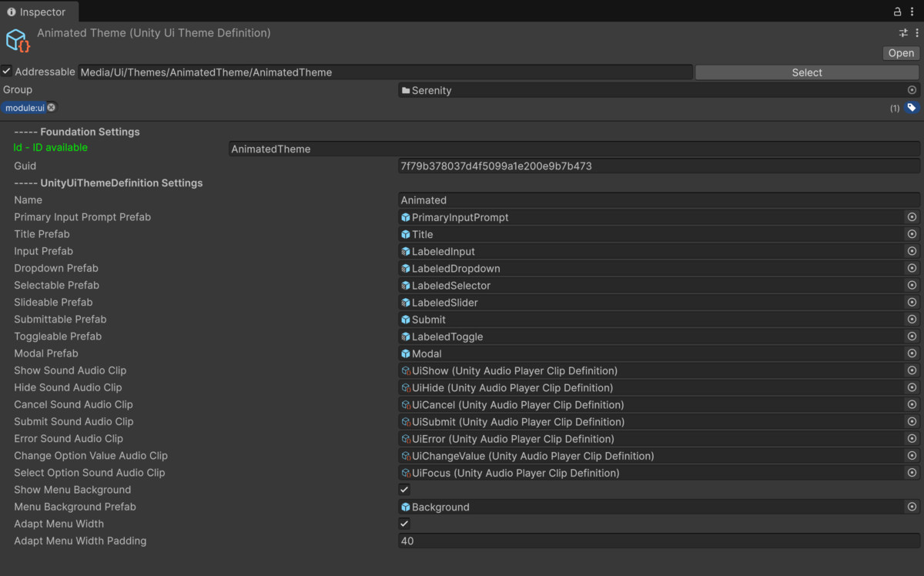Open object picker for LabeledToggle

click(x=912, y=337)
